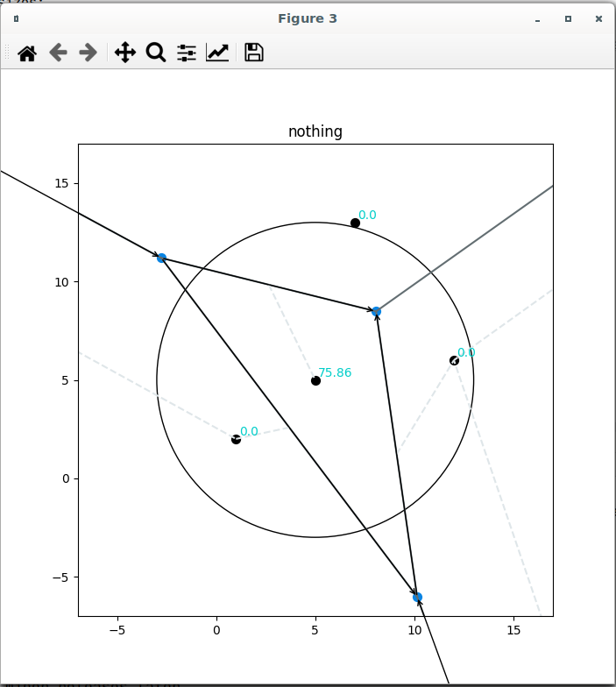Click the black center point of circle
Viewport: 616px width, 687px height.
click(315, 380)
